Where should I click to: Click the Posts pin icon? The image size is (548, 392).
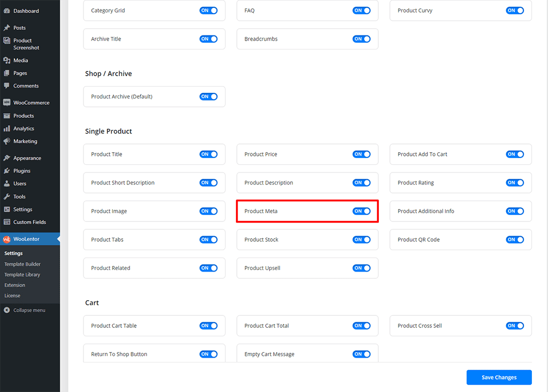pos(7,28)
